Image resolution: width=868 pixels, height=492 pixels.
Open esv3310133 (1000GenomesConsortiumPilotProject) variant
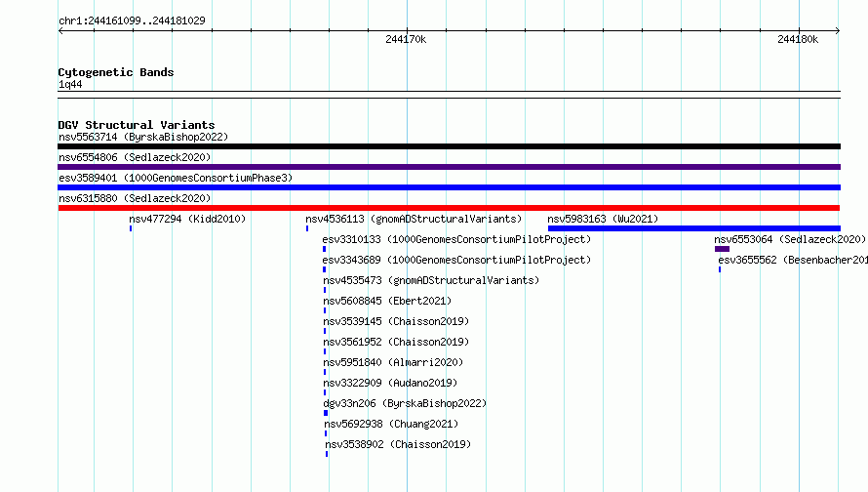pyautogui.click(x=456, y=239)
